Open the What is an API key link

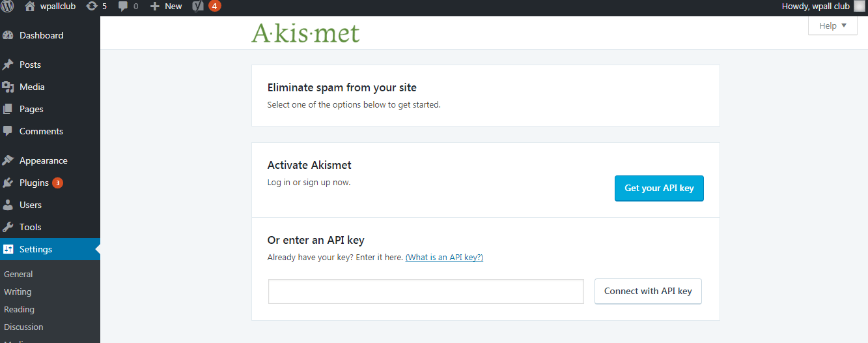click(x=444, y=258)
